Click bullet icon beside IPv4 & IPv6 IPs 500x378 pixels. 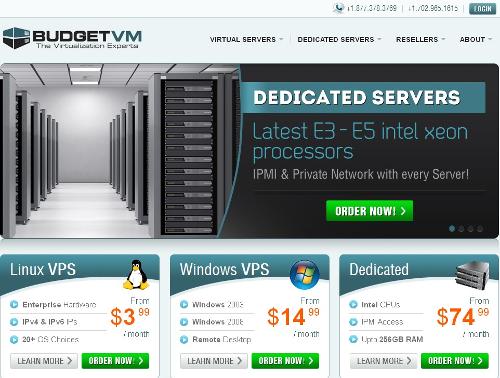click(14, 322)
